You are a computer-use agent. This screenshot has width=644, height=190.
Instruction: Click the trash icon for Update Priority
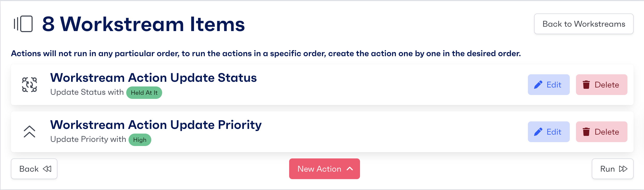pyautogui.click(x=586, y=132)
